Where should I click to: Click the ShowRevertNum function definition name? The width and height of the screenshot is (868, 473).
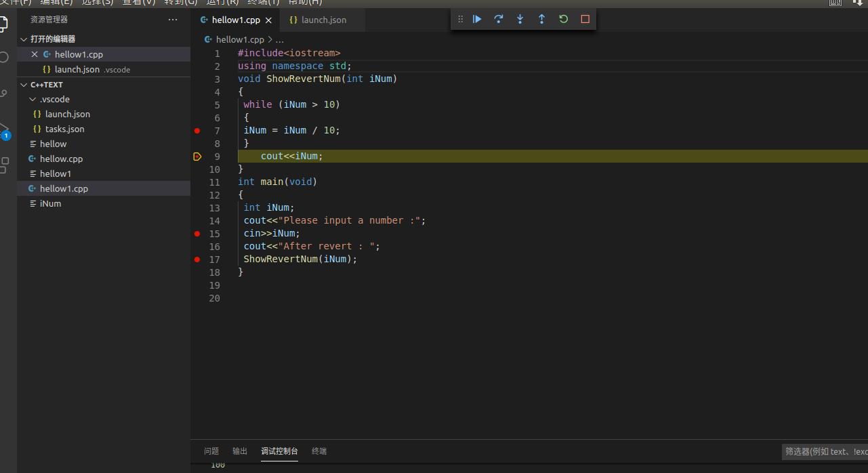pyautogui.click(x=303, y=79)
